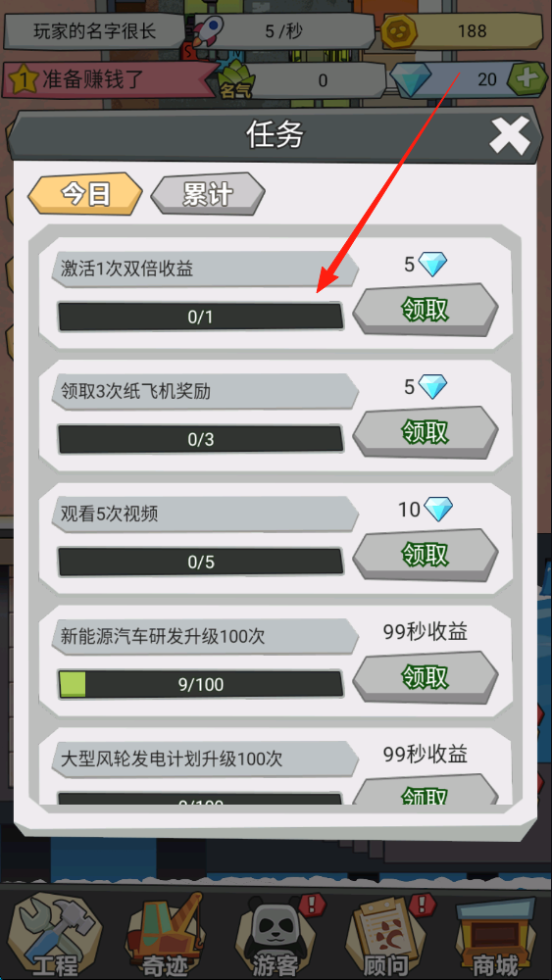
Task: Tap the rocket speed icon
Action: (208, 30)
